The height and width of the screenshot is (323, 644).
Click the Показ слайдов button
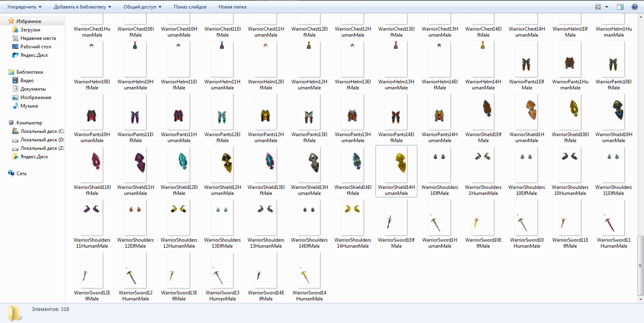pos(190,7)
